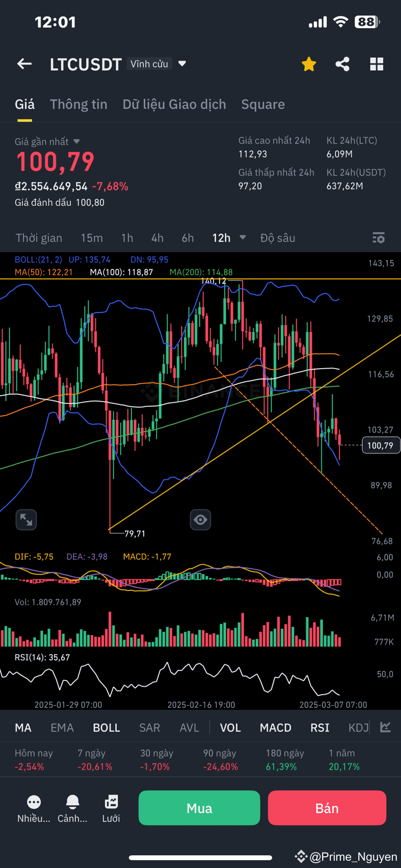Viewport: 401px width, 868px height.
Task: Open the Square tab
Action: [263, 104]
